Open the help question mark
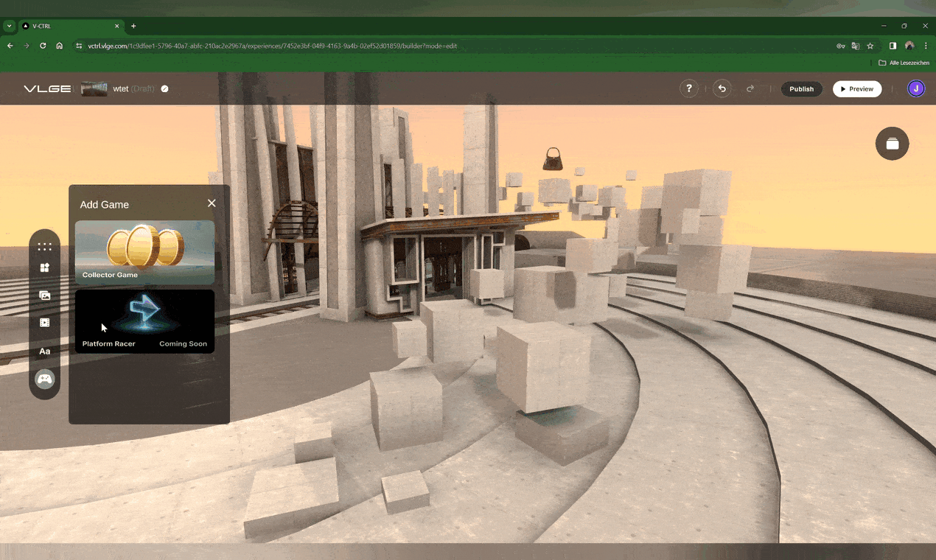Screen dimensions: 936x560 [689, 88]
